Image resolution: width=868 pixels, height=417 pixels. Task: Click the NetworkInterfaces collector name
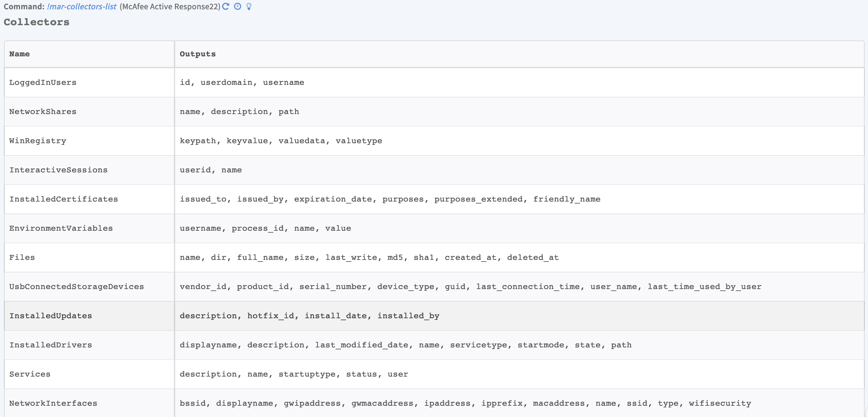[x=53, y=403]
